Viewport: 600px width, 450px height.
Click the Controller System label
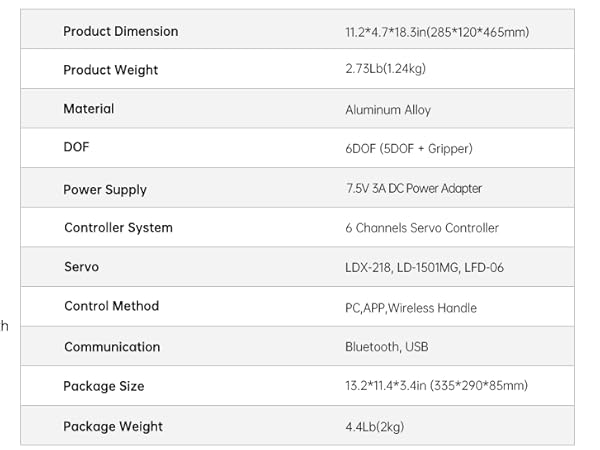click(118, 228)
